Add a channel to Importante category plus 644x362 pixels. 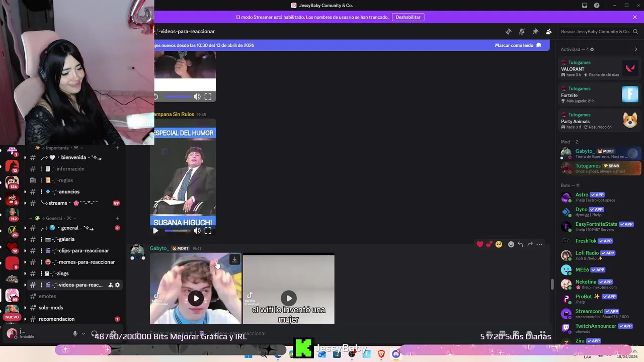click(x=117, y=148)
